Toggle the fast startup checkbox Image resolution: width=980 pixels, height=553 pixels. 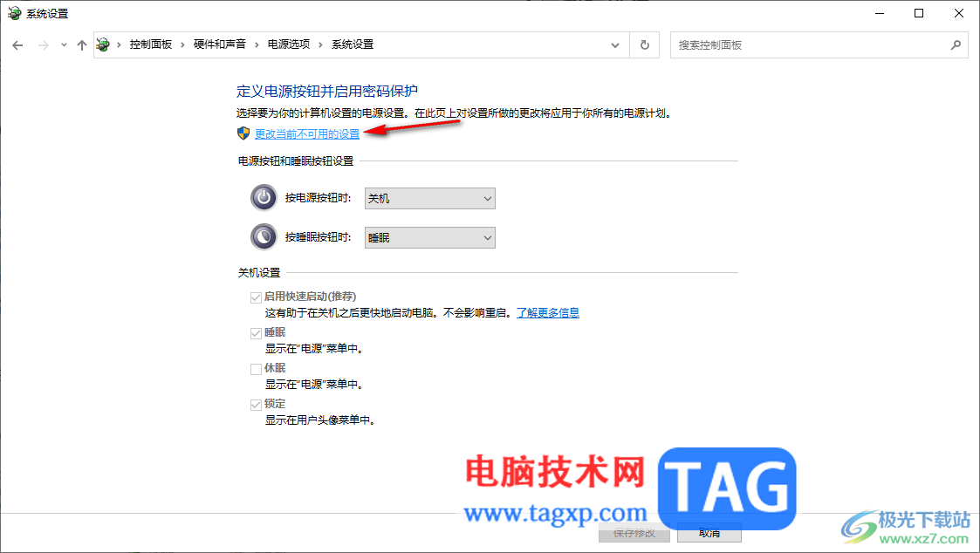coord(256,297)
